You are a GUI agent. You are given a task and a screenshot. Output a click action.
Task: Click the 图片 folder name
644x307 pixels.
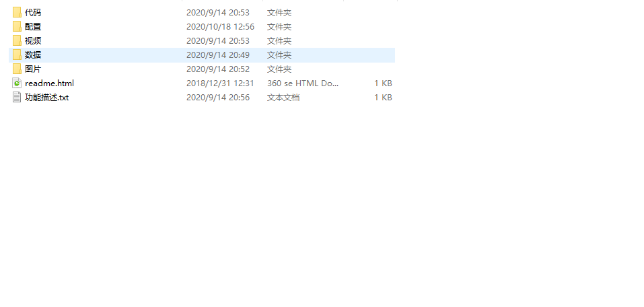click(33, 69)
